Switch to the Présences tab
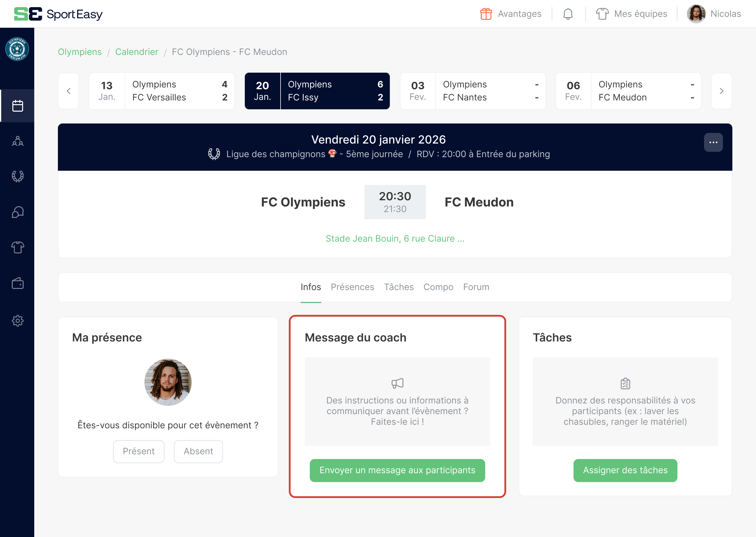Screen dimensions: 756x537 352,287
